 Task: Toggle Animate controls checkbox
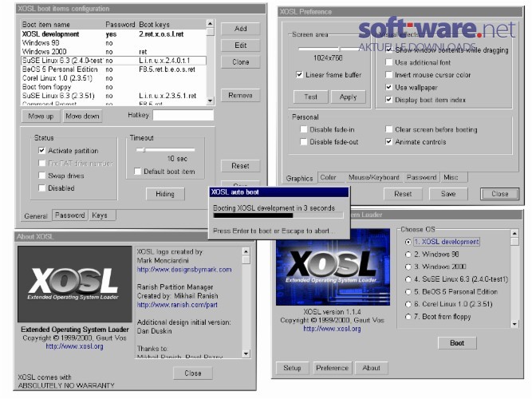[388, 142]
